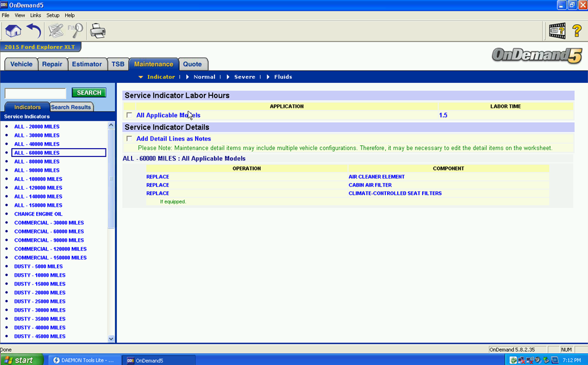The width and height of the screenshot is (588, 365).
Task: Select ALL - 100000 MILES indicator
Action: click(x=39, y=179)
